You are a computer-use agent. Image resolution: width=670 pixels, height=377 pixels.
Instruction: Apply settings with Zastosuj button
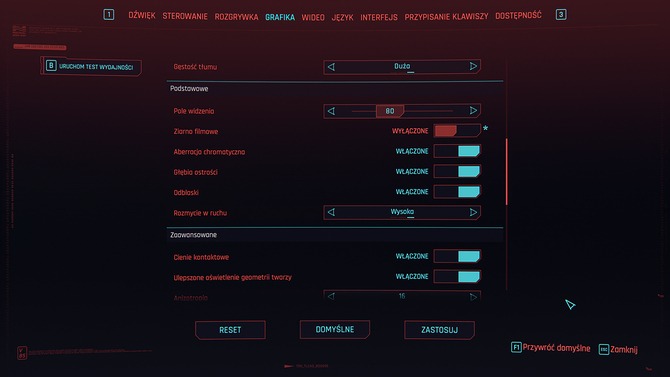439,330
